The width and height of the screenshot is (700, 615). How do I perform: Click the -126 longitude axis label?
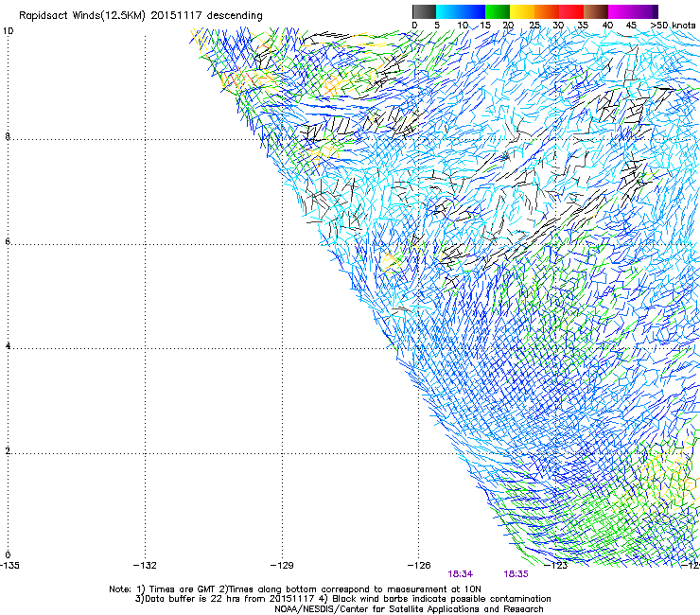coord(419,566)
